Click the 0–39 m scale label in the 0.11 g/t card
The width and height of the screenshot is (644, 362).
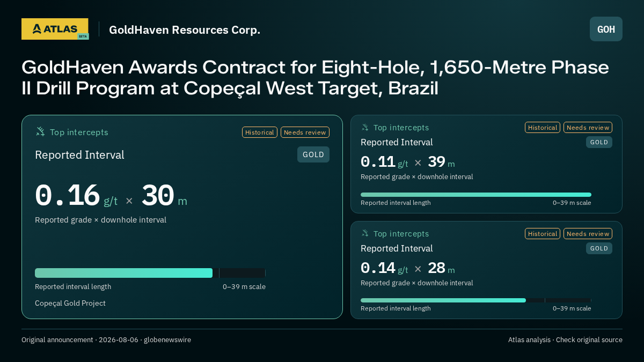point(572,203)
